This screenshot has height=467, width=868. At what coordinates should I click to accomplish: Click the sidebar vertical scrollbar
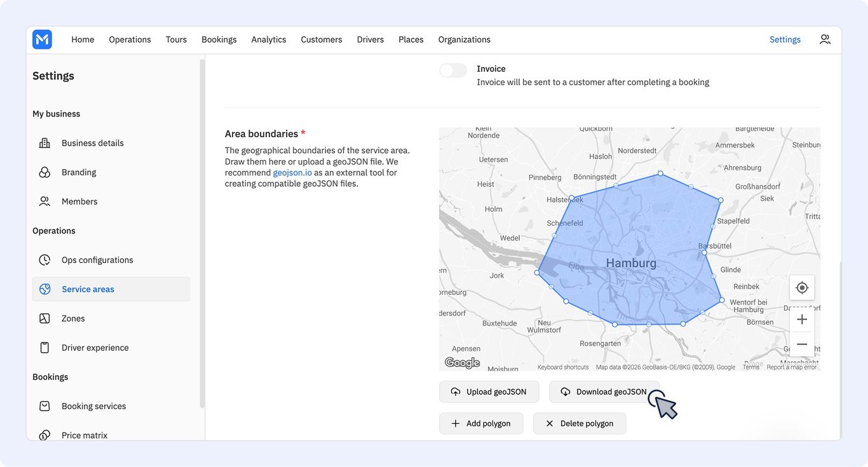point(202,233)
